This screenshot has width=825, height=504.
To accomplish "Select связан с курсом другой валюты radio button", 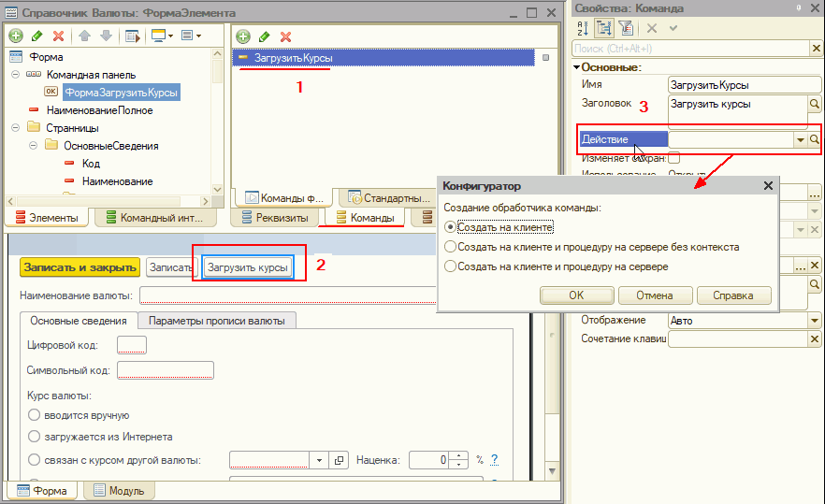I will pos(35,459).
